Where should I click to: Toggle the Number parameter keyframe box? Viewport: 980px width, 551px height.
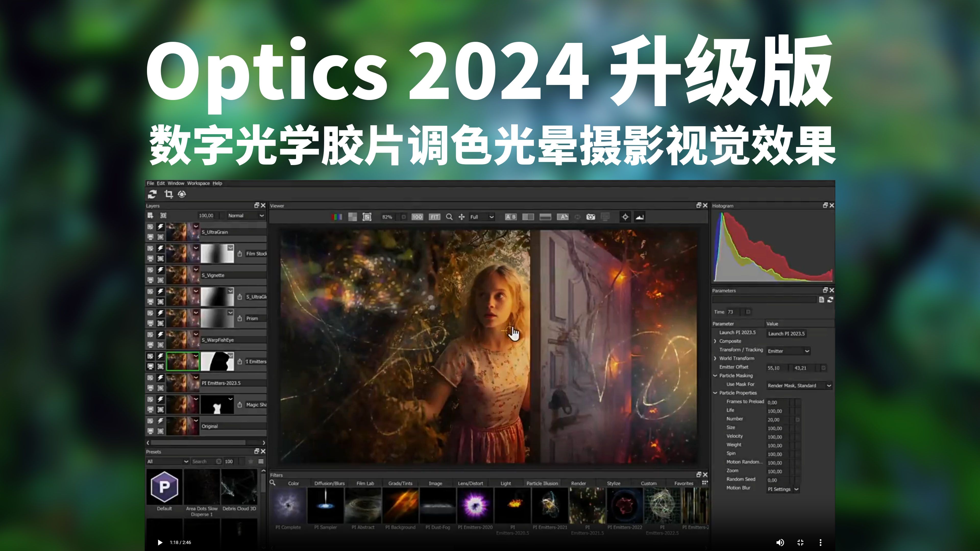click(x=798, y=420)
